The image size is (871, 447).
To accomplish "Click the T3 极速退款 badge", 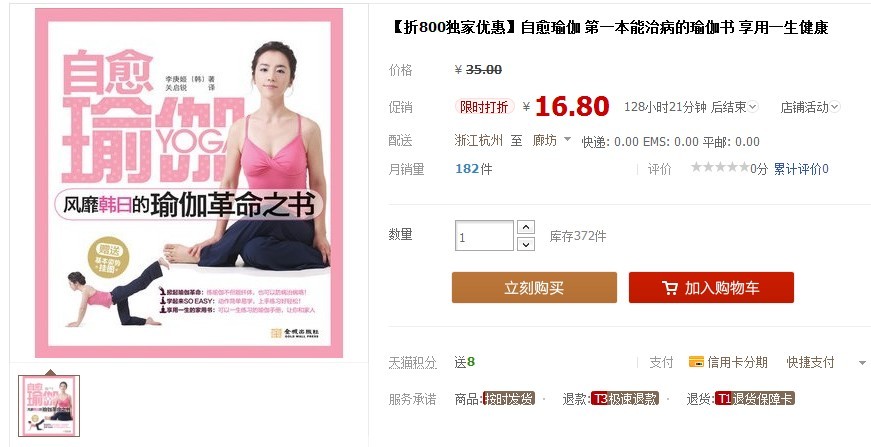I will click(625, 398).
